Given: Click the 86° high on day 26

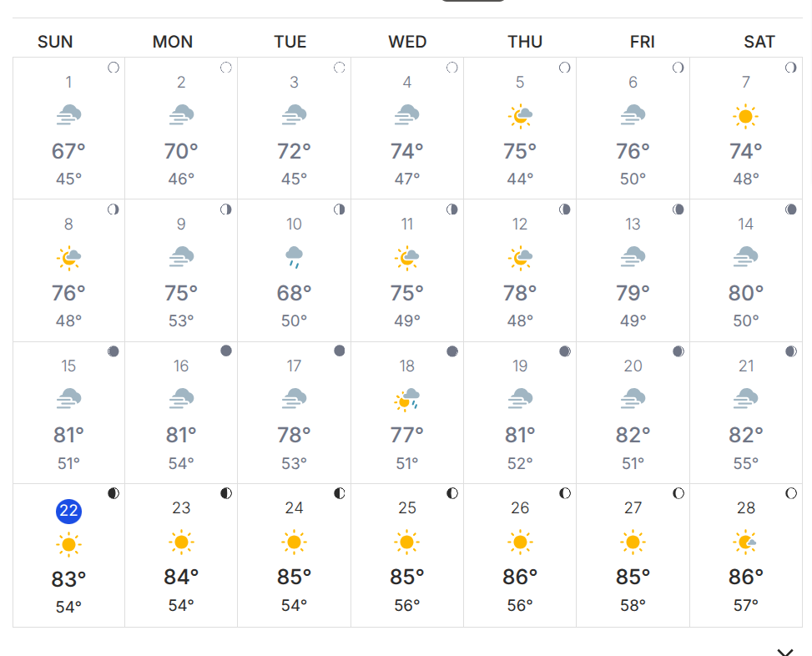Looking at the screenshot, I should tap(520, 577).
